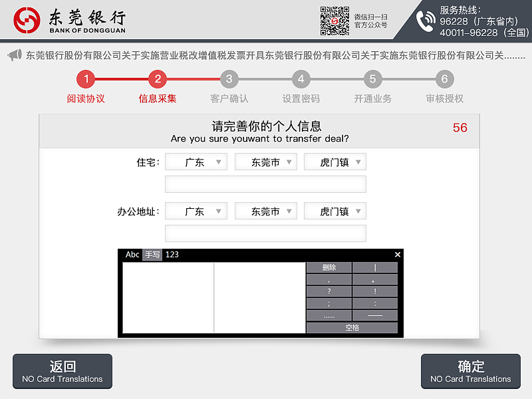
Task: Select step circle 3 客户确认
Action: pos(229,80)
